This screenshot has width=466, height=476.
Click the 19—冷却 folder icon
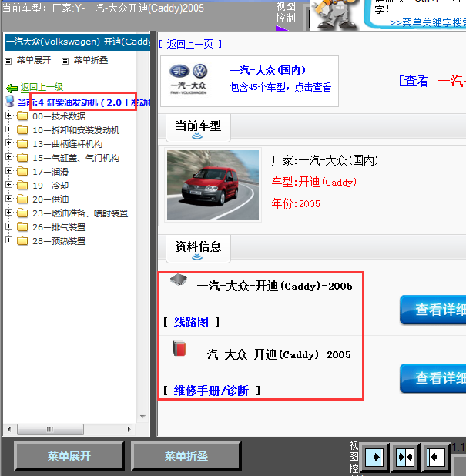[x=22, y=186]
